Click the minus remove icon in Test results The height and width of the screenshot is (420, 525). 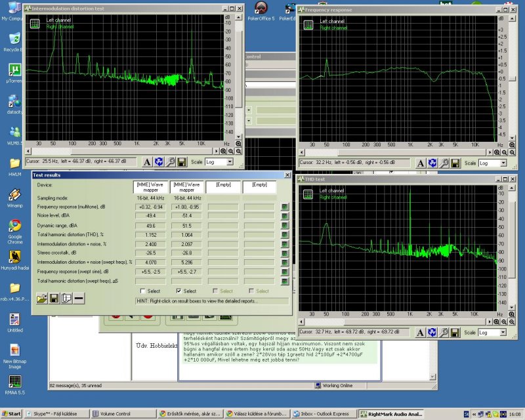(x=79, y=298)
